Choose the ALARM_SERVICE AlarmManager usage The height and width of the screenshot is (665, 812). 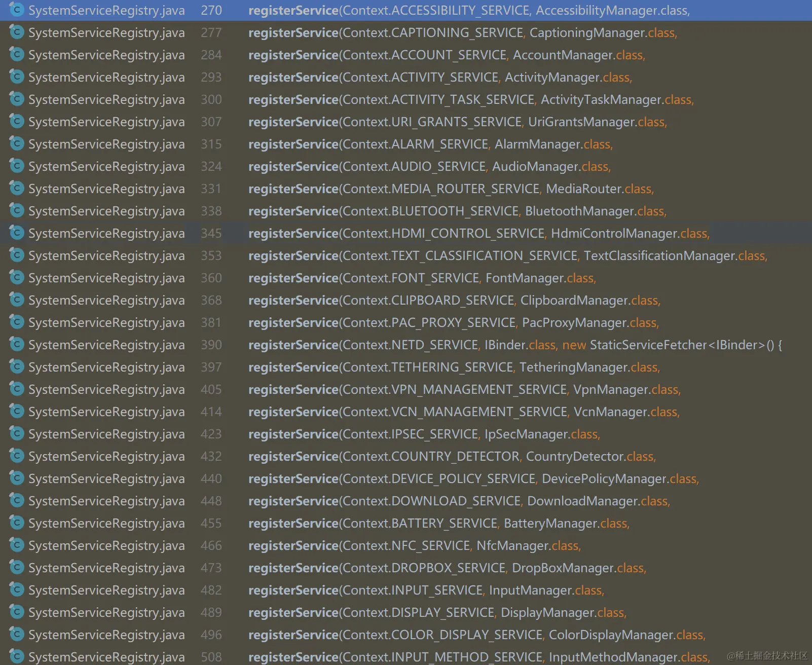click(x=430, y=144)
